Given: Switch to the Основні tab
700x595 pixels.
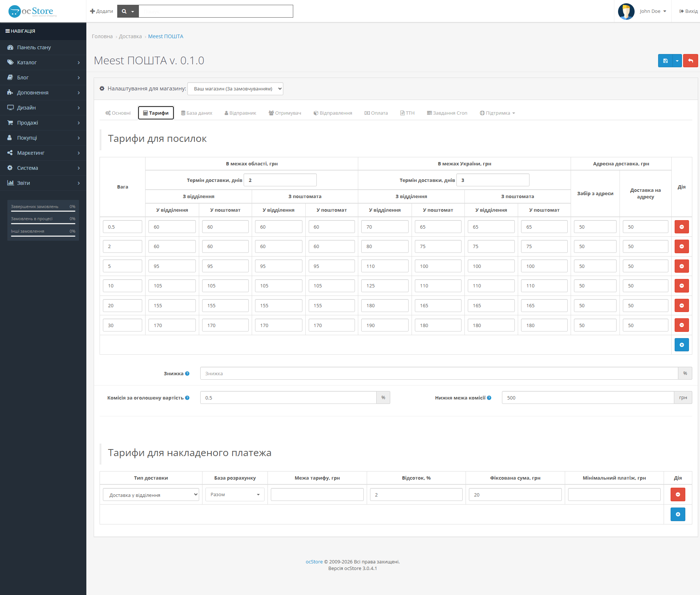Looking at the screenshot, I should click(118, 113).
